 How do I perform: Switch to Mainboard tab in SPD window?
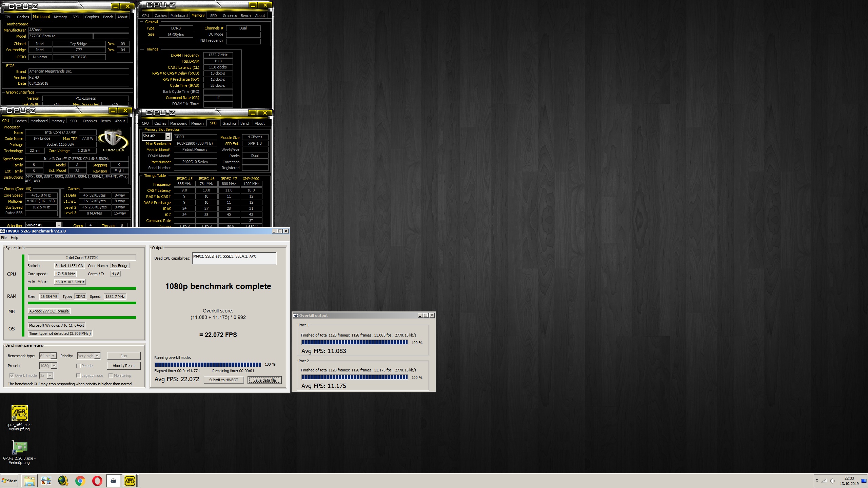179,123
